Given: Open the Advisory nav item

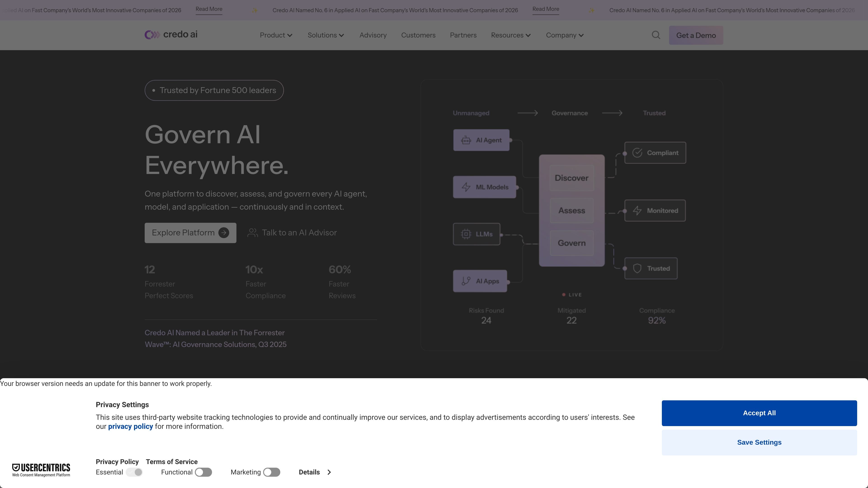Looking at the screenshot, I should pos(373,35).
